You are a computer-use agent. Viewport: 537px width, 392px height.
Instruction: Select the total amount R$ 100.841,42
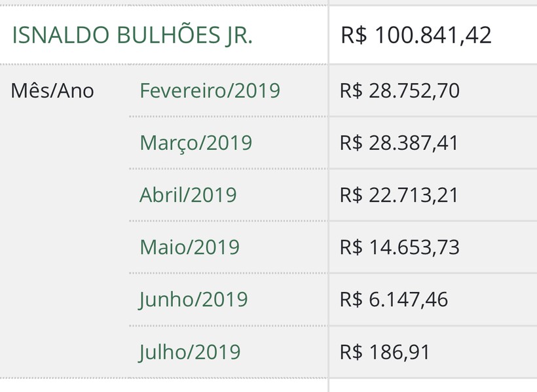coord(416,35)
